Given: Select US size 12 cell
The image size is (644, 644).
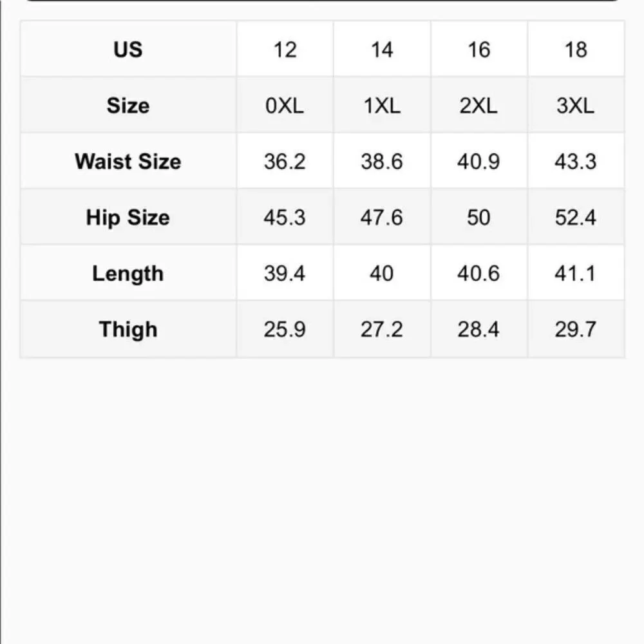Looking at the screenshot, I should [x=285, y=49].
